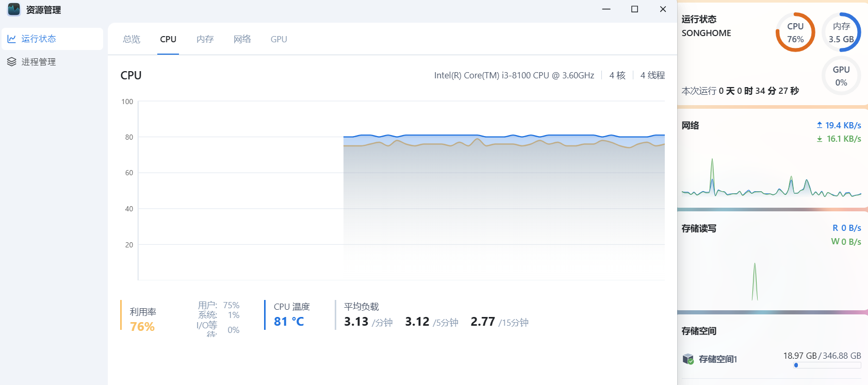
Task: Click the 3.13 one-minute load average
Action: pos(356,322)
